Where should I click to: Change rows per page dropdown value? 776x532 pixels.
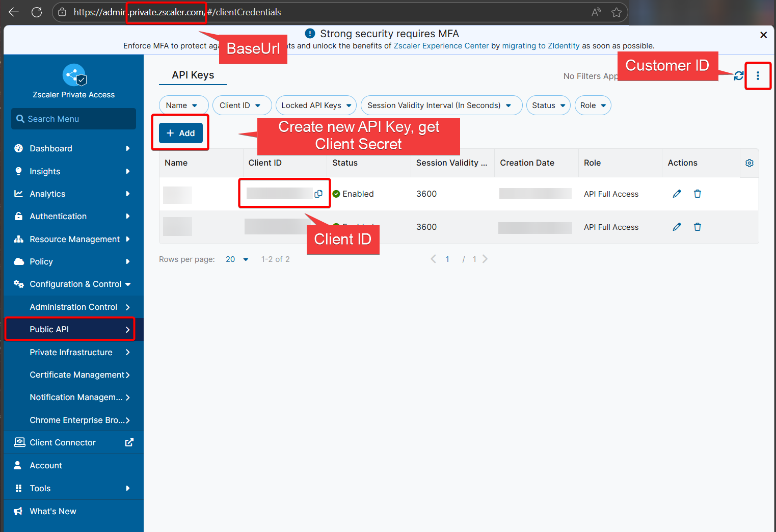(237, 259)
